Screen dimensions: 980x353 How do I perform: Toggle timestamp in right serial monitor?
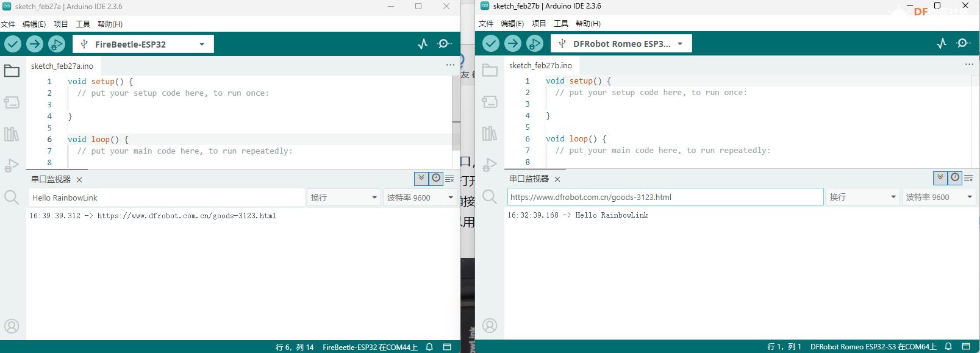pyautogui.click(x=955, y=178)
